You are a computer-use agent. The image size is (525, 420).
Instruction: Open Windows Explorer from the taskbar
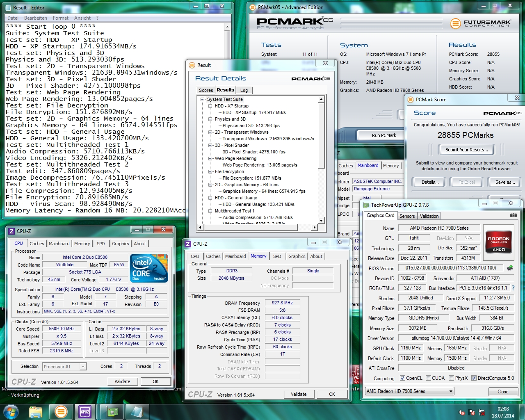pyautogui.click(x=36, y=411)
